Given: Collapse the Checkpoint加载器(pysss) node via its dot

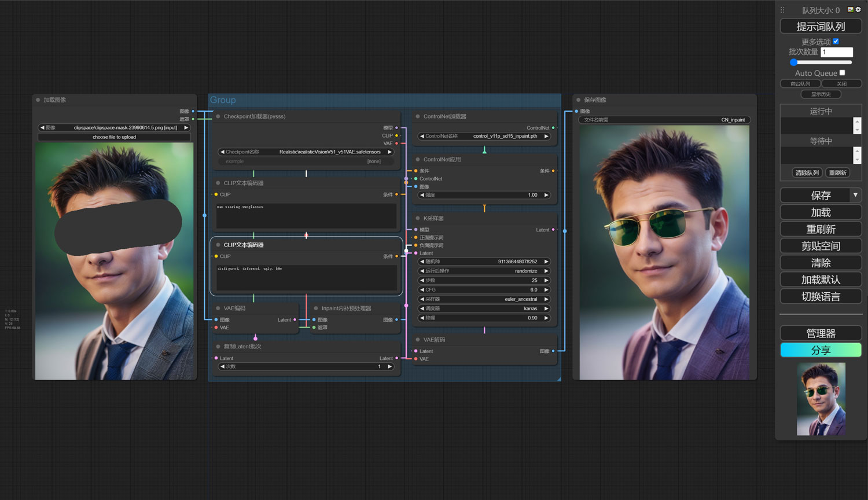Looking at the screenshot, I should 218,116.
